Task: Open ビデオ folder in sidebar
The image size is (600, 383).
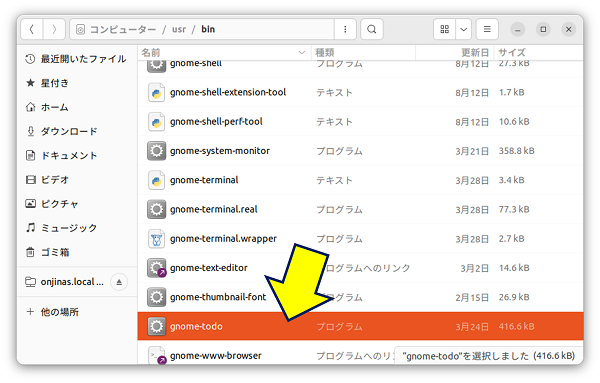Action: tap(76, 179)
